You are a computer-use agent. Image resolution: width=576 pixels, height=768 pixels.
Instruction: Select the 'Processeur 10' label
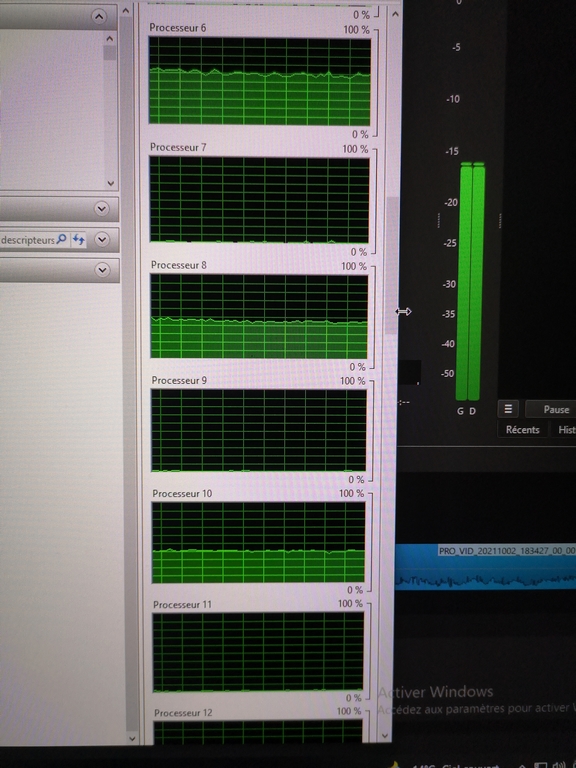pyautogui.click(x=182, y=493)
